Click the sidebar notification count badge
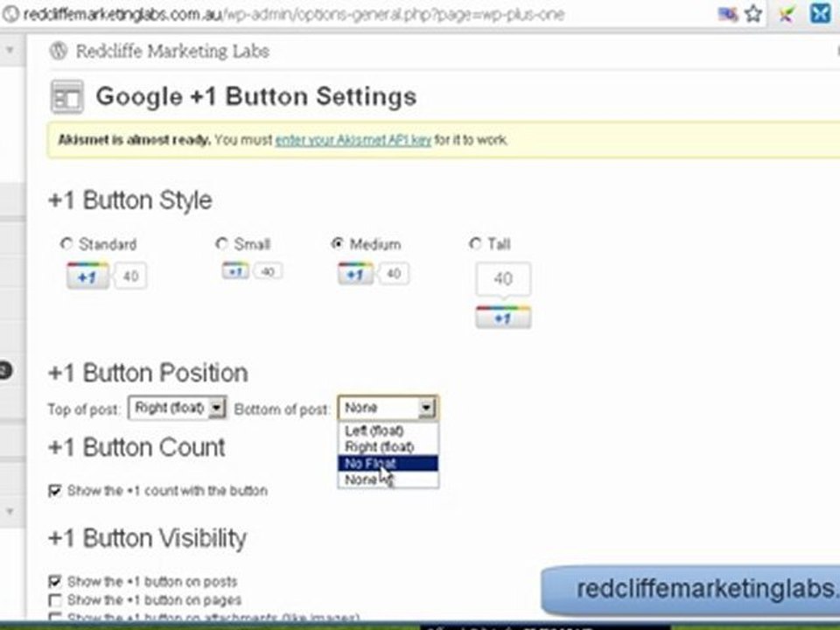The height and width of the screenshot is (630, 840). pyautogui.click(x=5, y=370)
